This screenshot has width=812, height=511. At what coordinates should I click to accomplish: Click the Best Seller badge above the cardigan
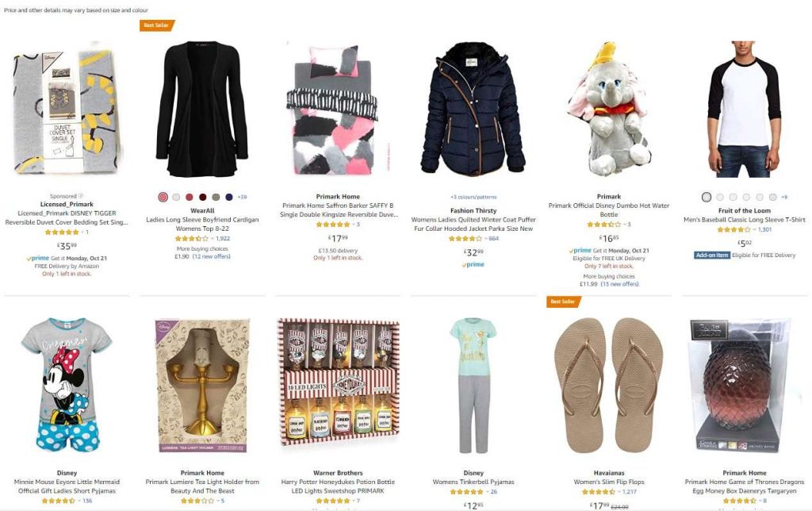coord(157,25)
